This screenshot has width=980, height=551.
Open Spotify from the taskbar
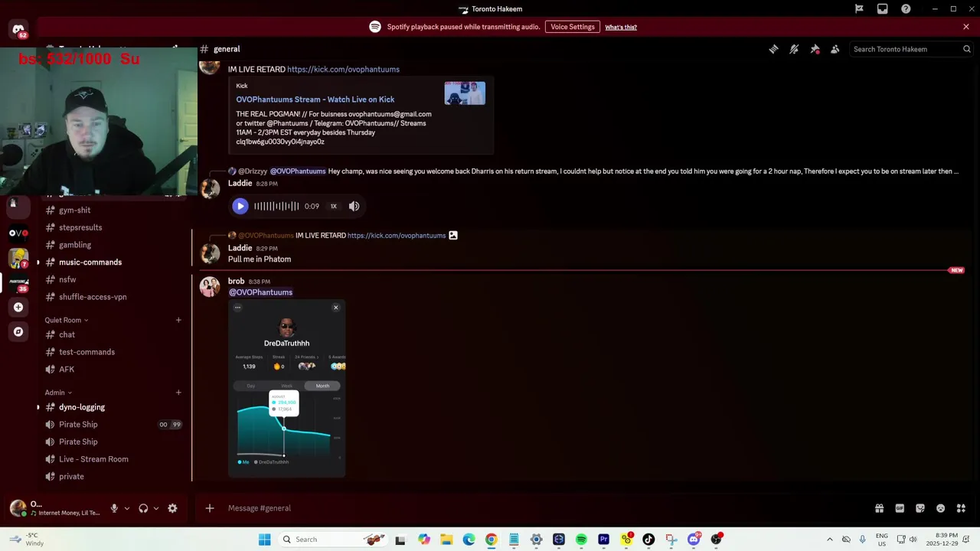click(x=581, y=540)
